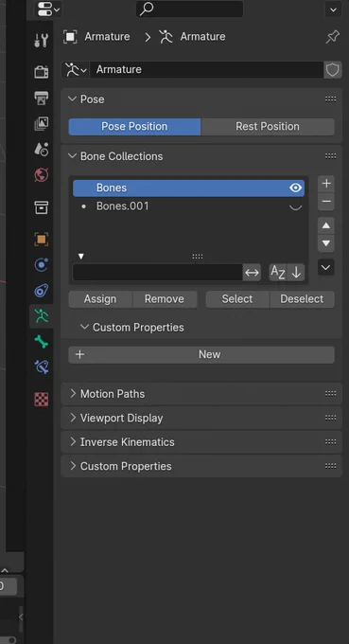The image size is (349, 644).
Task: Click the Pose panel drag grip dots
Action: (330, 99)
